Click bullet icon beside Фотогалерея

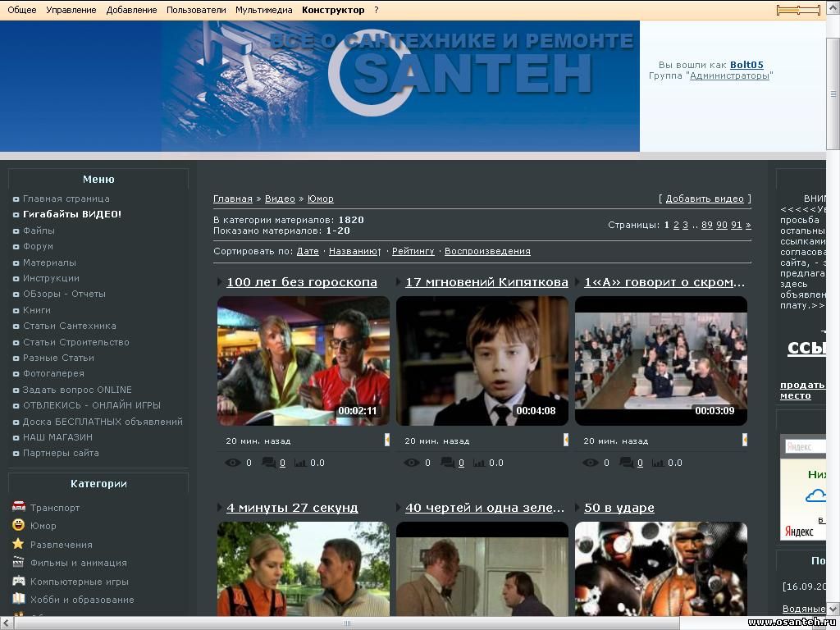point(16,374)
